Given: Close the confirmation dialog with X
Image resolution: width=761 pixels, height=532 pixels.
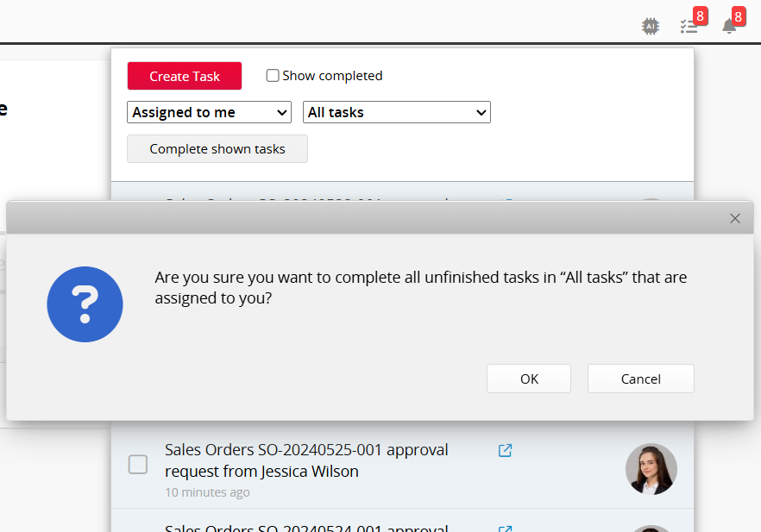Looking at the screenshot, I should pyautogui.click(x=735, y=218).
